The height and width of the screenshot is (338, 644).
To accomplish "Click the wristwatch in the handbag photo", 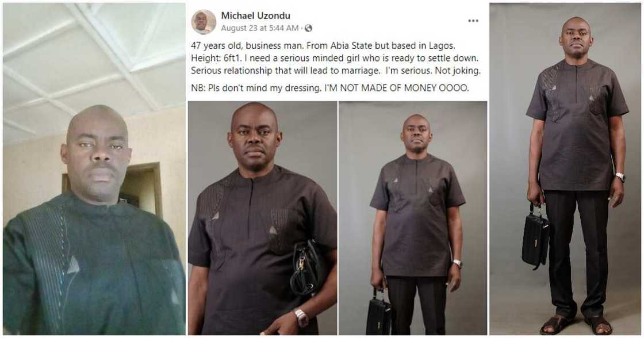I will [x=302, y=317].
